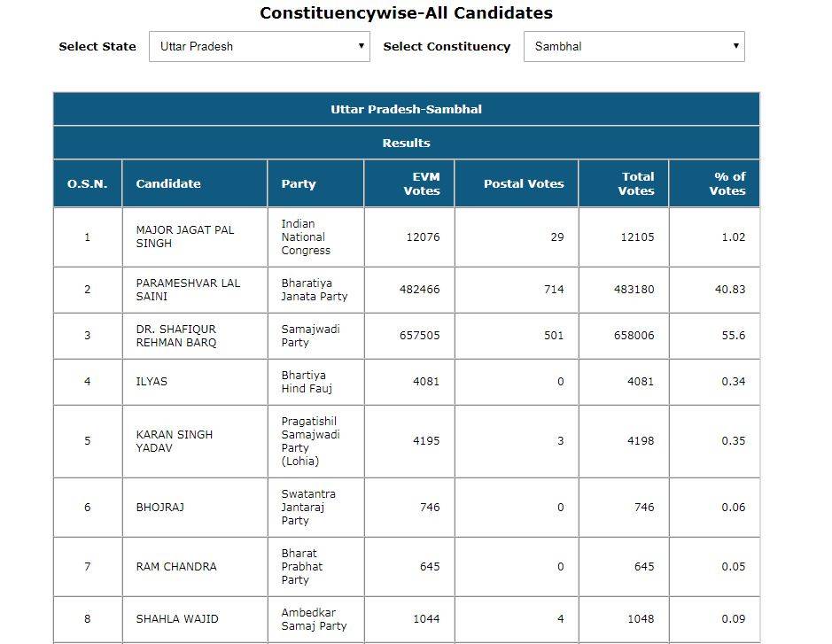Click the Uttar Pradesh-Sambhal table title
832x644 pixels.
[x=406, y=110]
